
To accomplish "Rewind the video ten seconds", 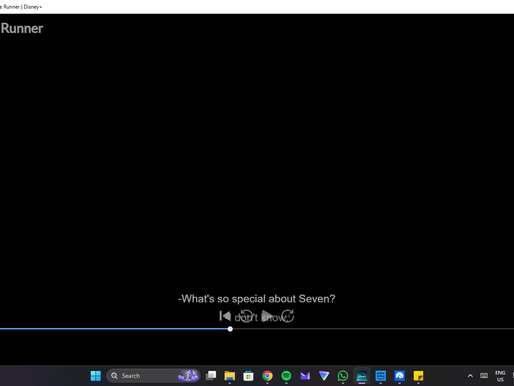I will 247,316.
